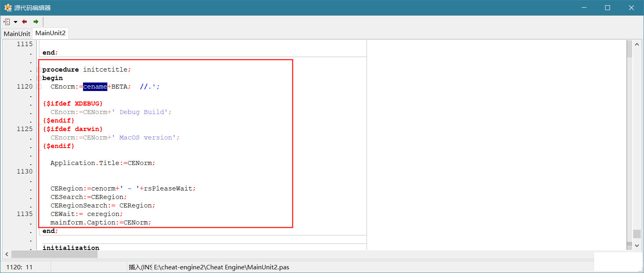The width and height of the screenshot is (644, 273).
Task: Click the vertical scrollbar thumb
Action: pyautogui.click(x=637, y=234)
